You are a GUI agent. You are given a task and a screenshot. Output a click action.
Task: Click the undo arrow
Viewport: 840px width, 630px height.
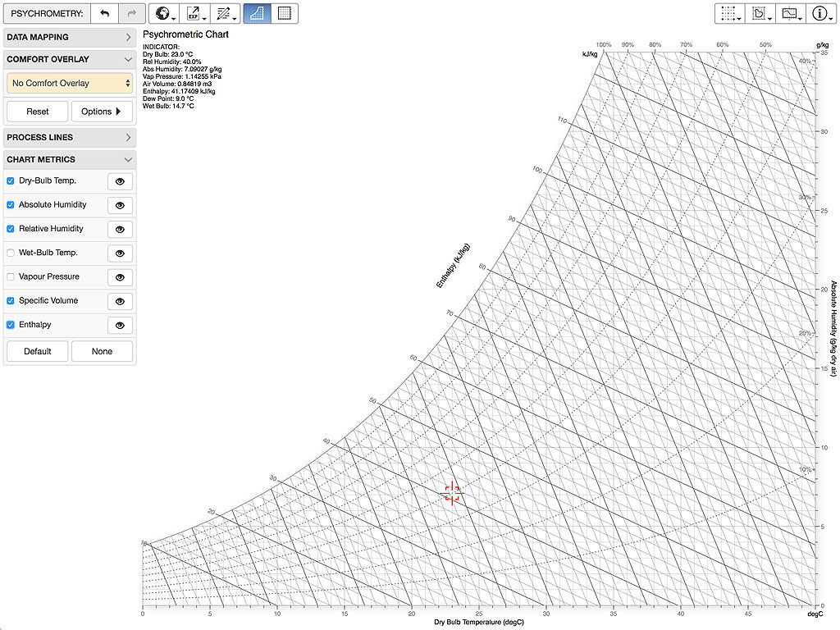point(106,13)
